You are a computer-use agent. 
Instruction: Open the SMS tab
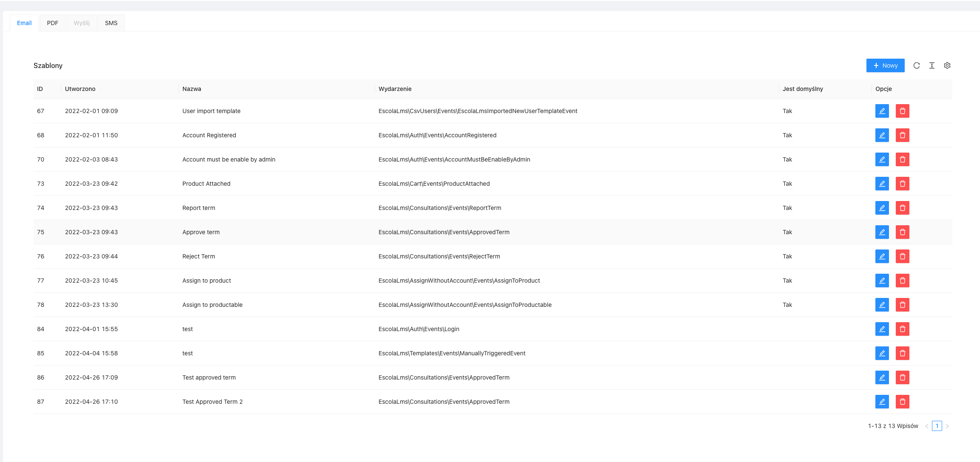111,23
